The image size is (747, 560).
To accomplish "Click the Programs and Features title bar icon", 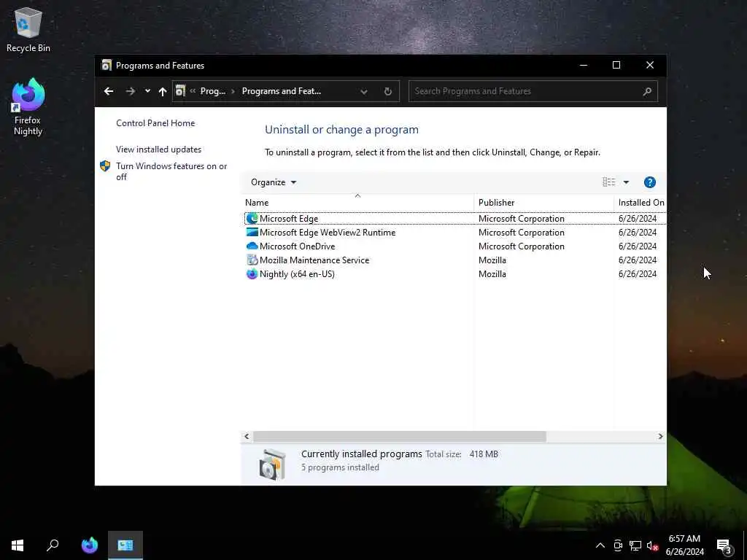I will tap(107, 65).
